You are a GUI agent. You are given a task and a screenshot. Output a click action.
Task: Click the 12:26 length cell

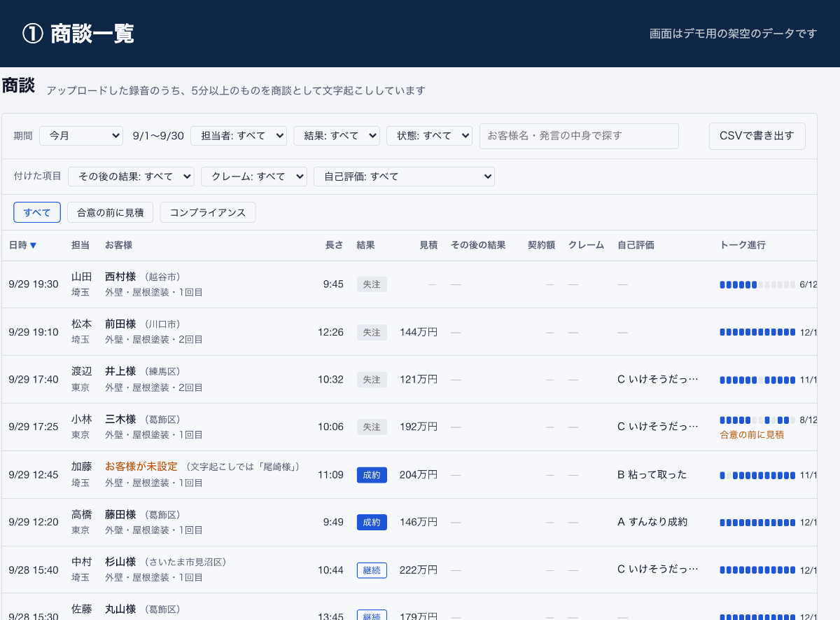[330, 332]
